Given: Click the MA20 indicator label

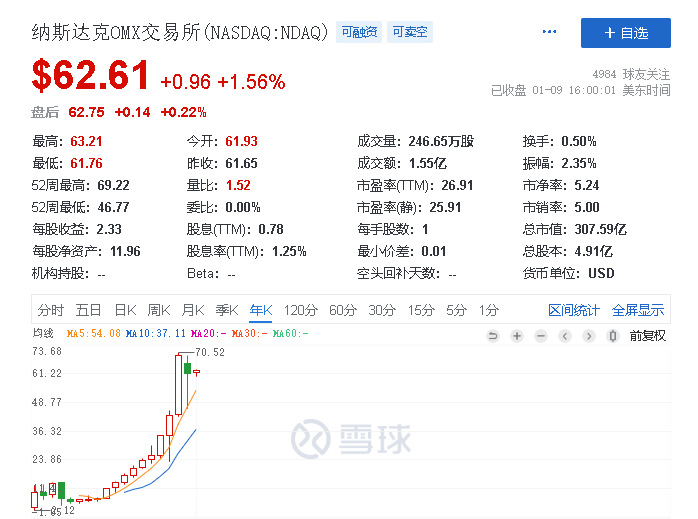Looking at the screenshot, I should pyautogui.click(x=208, y=333).
